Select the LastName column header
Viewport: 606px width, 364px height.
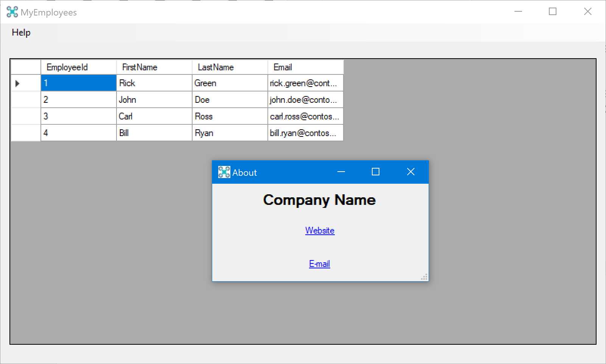229,67
